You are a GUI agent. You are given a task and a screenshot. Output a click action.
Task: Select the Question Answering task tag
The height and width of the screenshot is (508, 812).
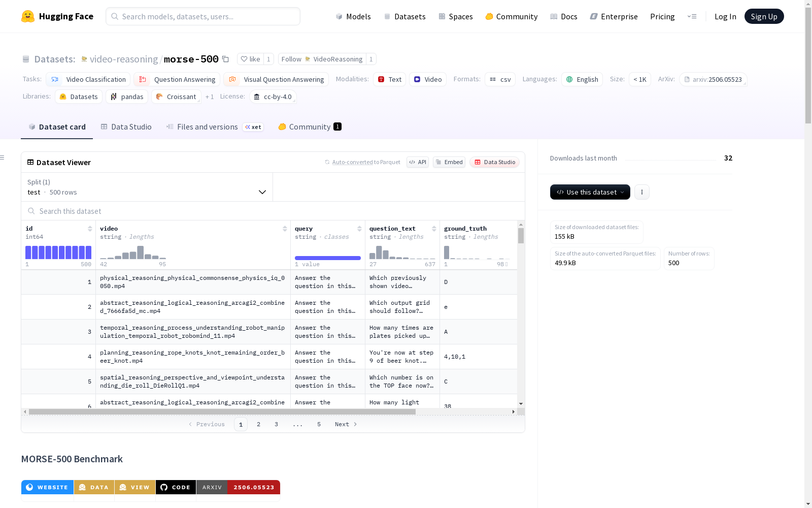tap(177, 79)
